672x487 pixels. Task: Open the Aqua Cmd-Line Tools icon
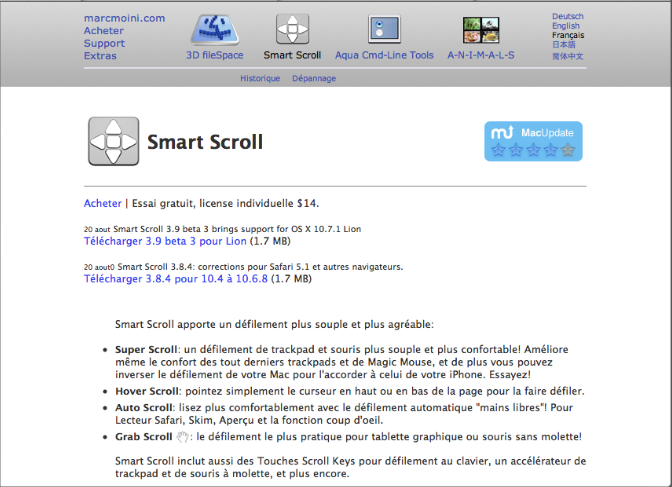384,29
